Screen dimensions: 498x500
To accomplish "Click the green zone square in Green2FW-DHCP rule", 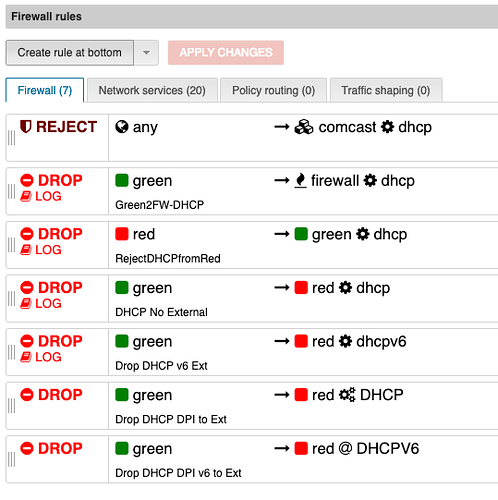I will click(122, 180).
